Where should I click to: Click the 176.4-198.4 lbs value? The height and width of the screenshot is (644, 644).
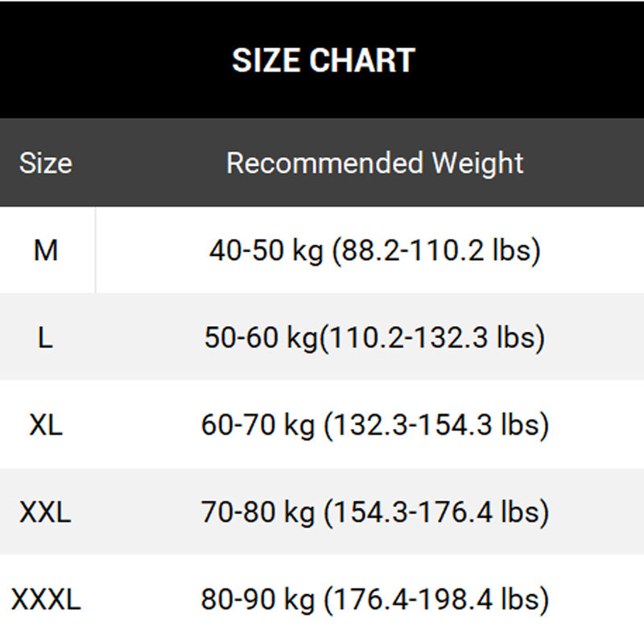pos(436,600)
